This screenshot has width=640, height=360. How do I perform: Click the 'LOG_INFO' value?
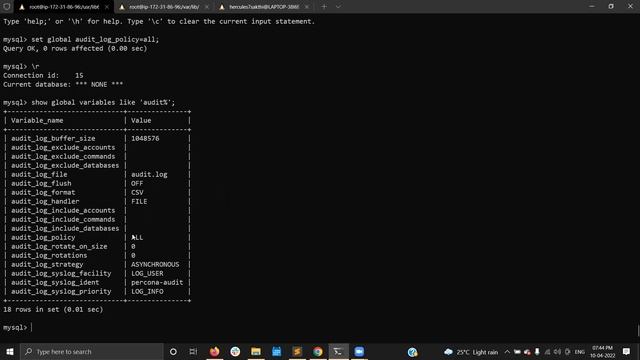point(147,291)
